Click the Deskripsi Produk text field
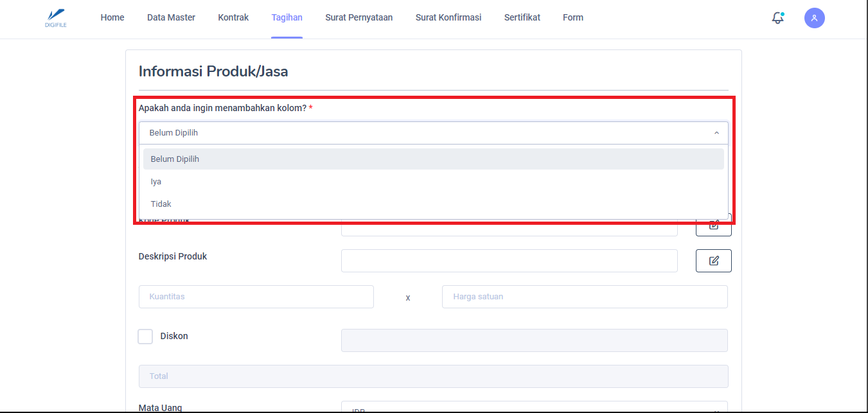Screen dimensions: 868x413 (509, 261)
